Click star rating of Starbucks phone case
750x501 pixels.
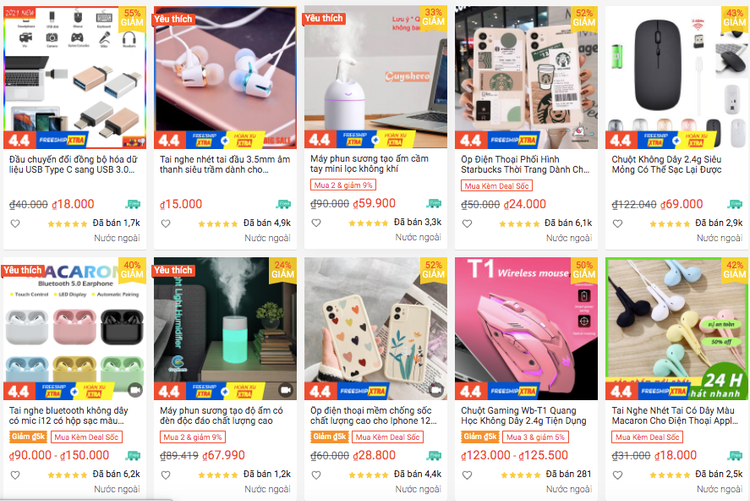(x=519, y=223)
